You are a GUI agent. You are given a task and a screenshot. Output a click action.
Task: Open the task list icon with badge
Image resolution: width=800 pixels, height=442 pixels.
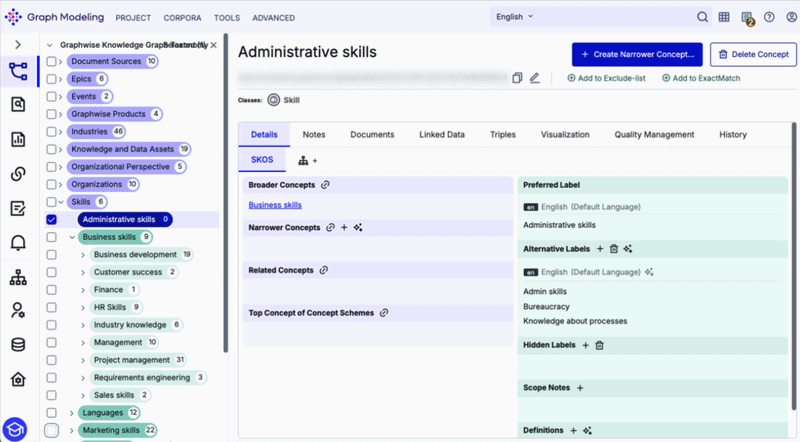747,18
